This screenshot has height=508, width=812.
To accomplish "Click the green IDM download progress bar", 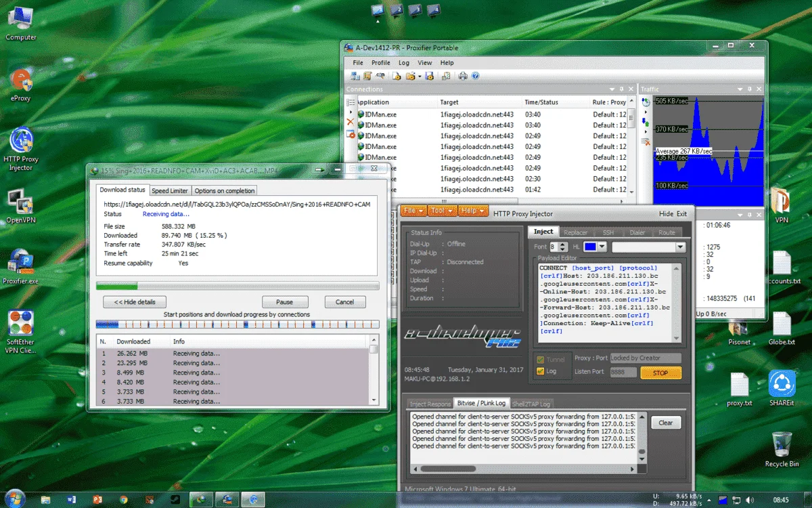I will click(x=238, y=286).
